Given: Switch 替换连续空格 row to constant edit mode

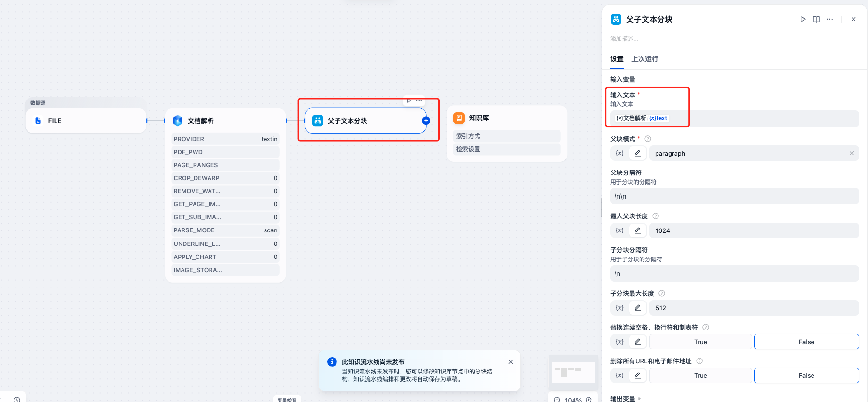Looking at the screenshot, I should 638,342.
